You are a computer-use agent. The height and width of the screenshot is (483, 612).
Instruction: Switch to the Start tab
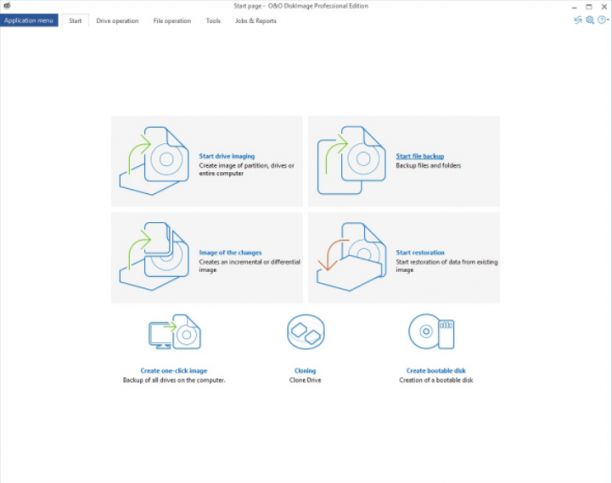tap(75, 21)
